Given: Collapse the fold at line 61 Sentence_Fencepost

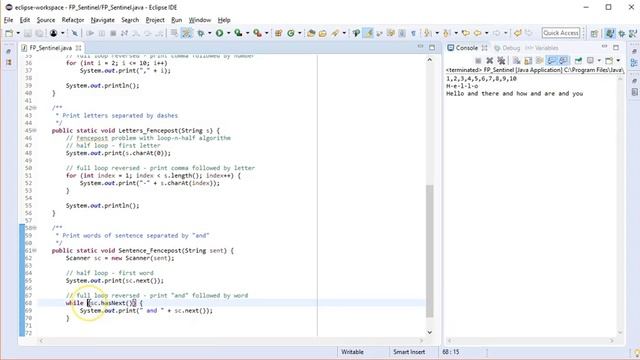Looking at the screenshot, I should [35, 251].
